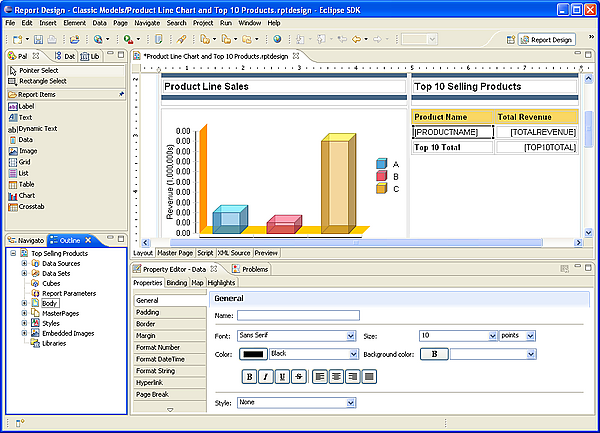Select the Label report item
The image size is (600, 433).
pyautogui.click(x=21, y=106)
